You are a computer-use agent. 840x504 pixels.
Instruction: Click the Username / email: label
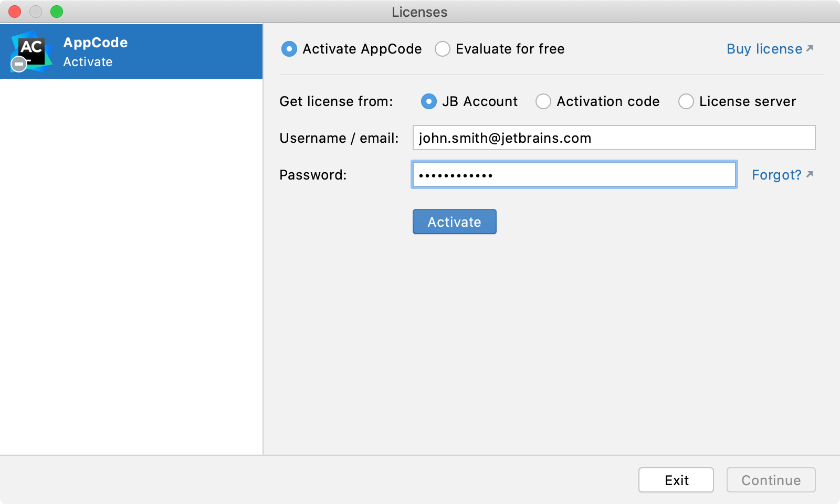[x=339, y=138]
